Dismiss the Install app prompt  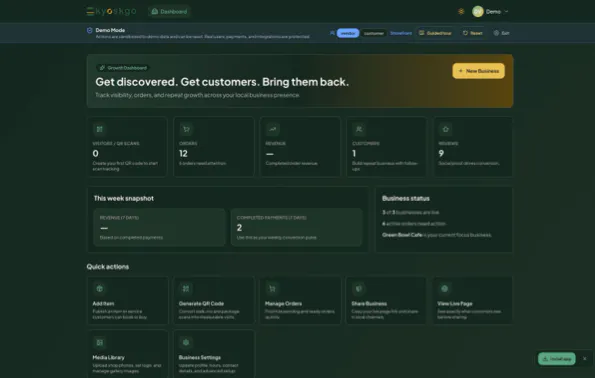click(x=584, y=359)
